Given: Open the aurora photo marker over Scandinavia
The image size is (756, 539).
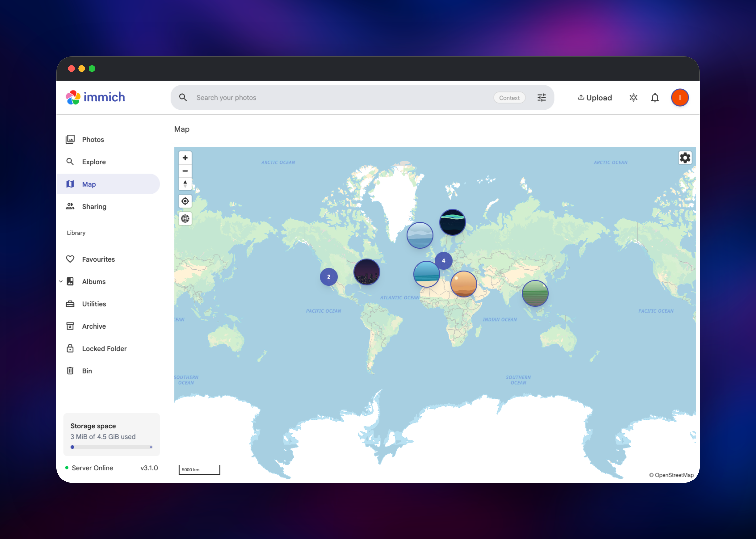Looking at the screenshot, I should [453, 222].
